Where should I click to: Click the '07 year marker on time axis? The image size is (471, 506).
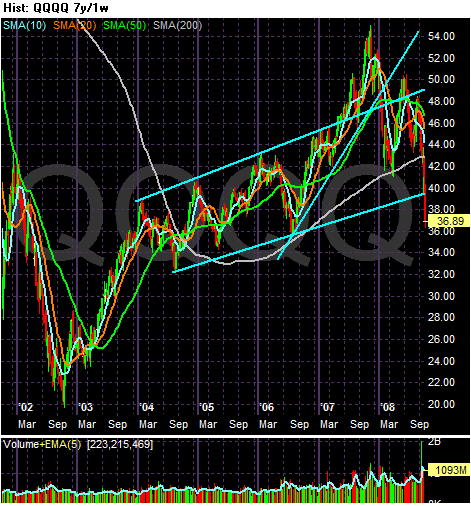click(x=327, y=407)
